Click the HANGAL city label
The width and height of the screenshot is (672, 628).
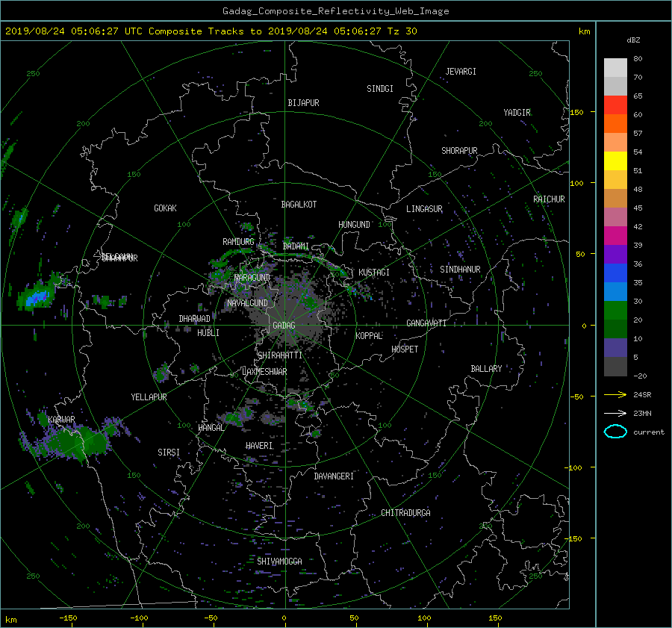[x=211, y=428]
